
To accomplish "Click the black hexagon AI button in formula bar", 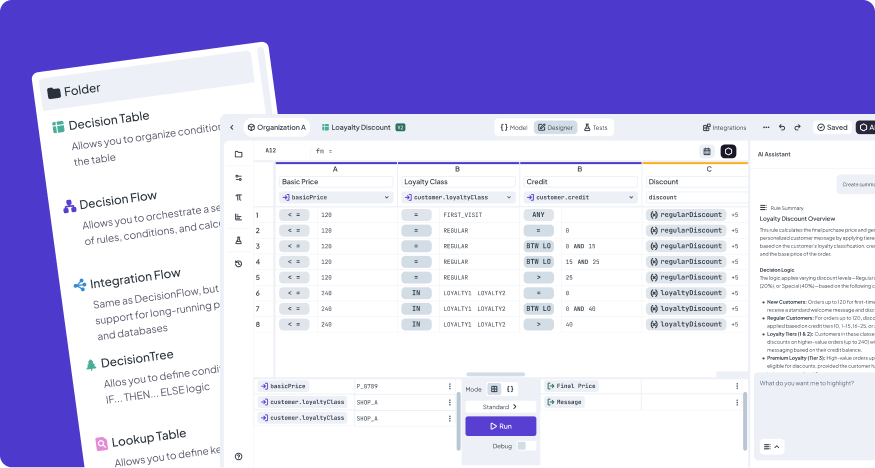I will (x=728, y=151).
